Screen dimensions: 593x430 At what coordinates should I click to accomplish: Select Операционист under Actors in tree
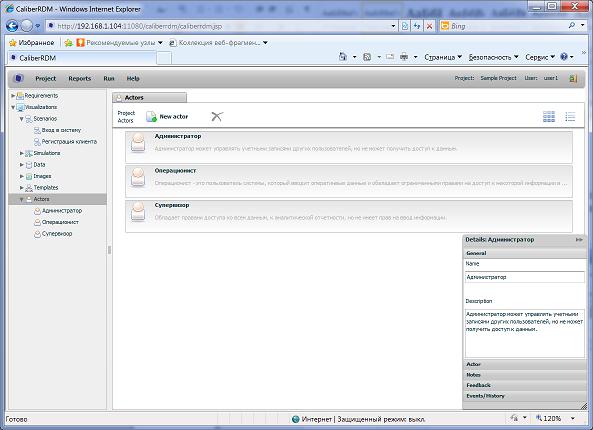point(60,222)
